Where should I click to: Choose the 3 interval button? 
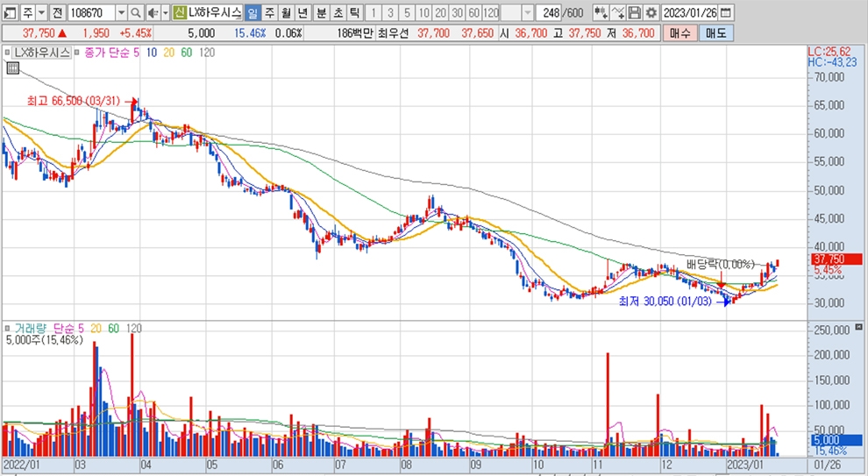tap(390, 12)
